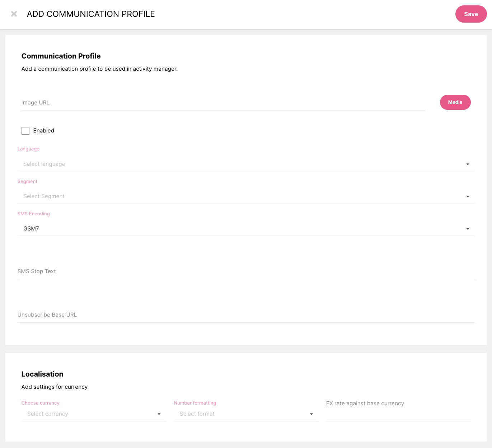Click the Enabled label text
Viewport: 492px width, 448px height.
click(x=44, y=131)
